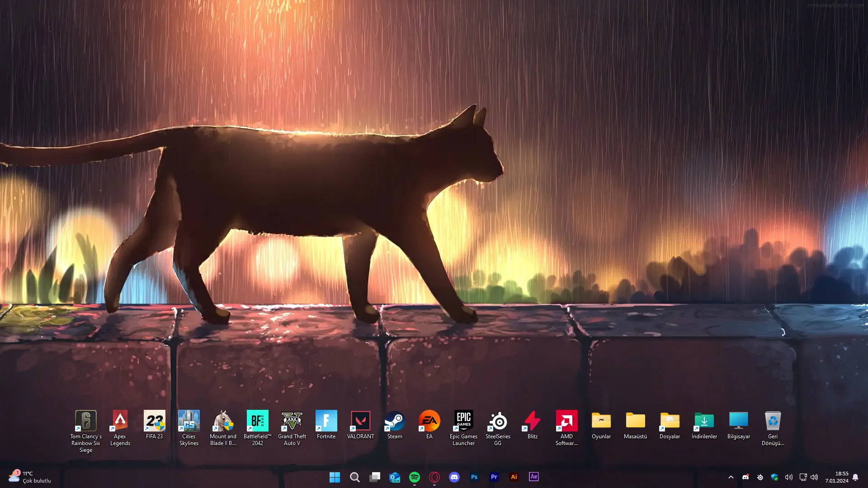Switch to Spotify in the taskbar
The image size is (868, 488).
coord(415,477)
